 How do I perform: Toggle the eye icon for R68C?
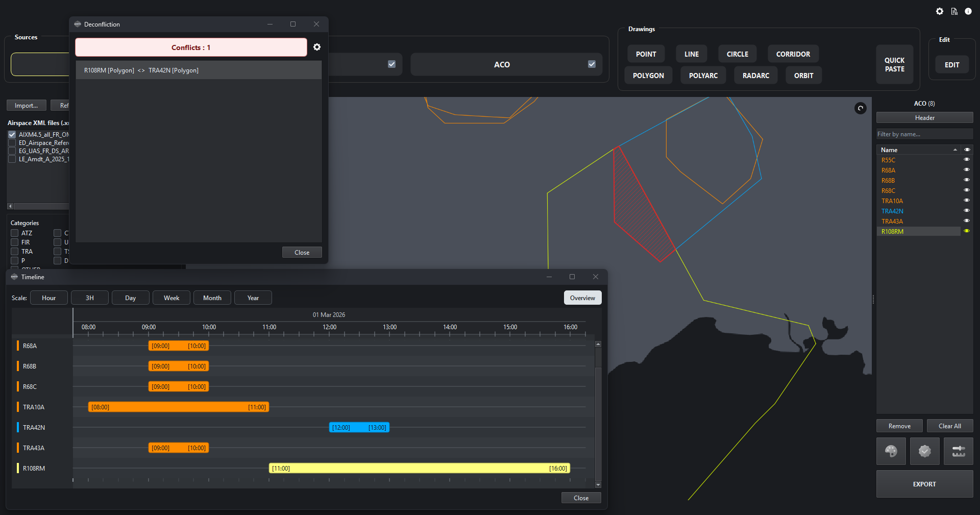click(967, 190)
